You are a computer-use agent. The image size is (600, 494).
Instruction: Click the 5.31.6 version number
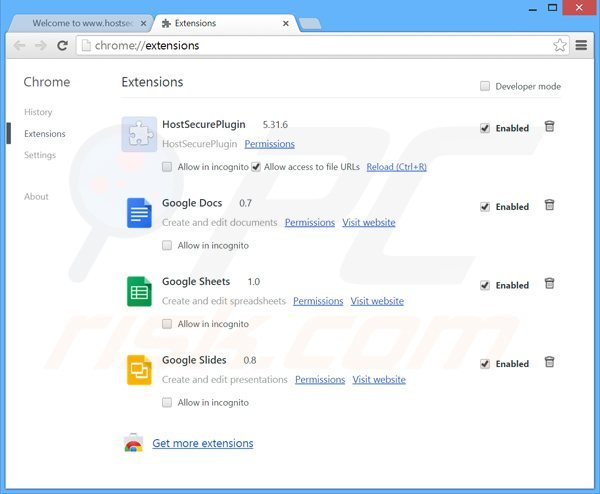pos(275,125)
